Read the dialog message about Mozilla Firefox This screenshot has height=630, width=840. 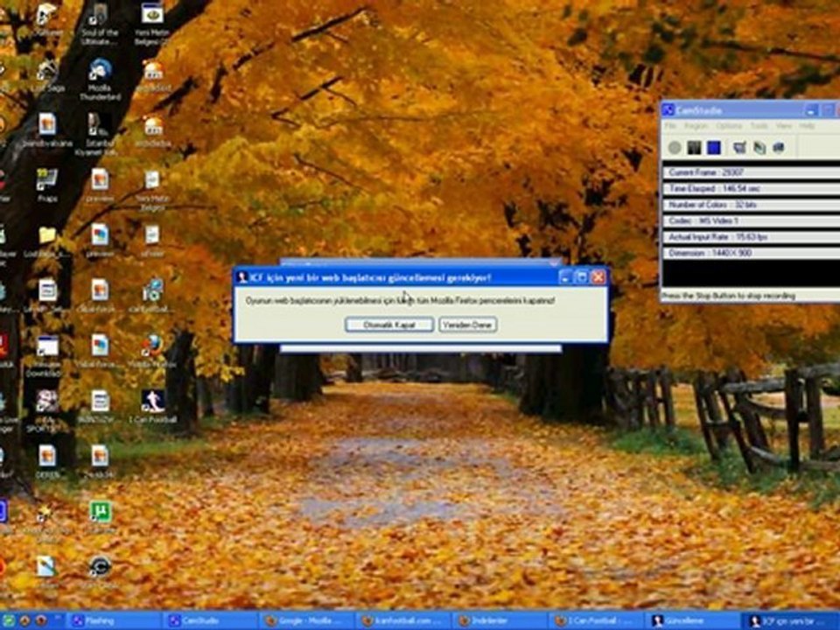tap(400, 300)
